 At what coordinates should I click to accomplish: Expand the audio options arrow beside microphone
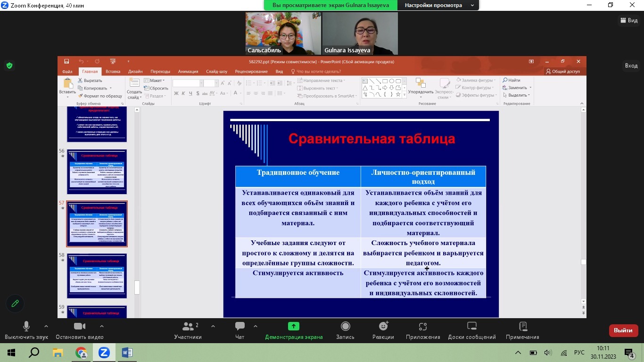(46, 326)
